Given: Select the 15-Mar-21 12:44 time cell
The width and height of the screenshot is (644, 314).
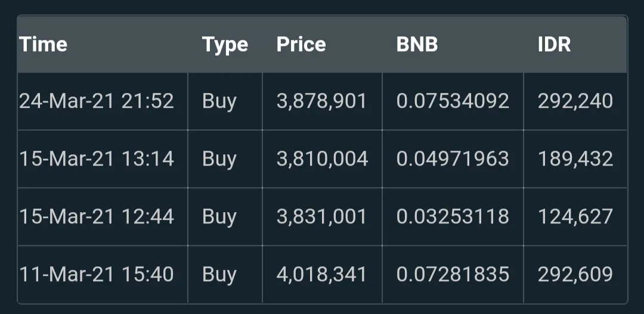Looking at the screenshot, I should pyautogui.click(x=97, y=216).
